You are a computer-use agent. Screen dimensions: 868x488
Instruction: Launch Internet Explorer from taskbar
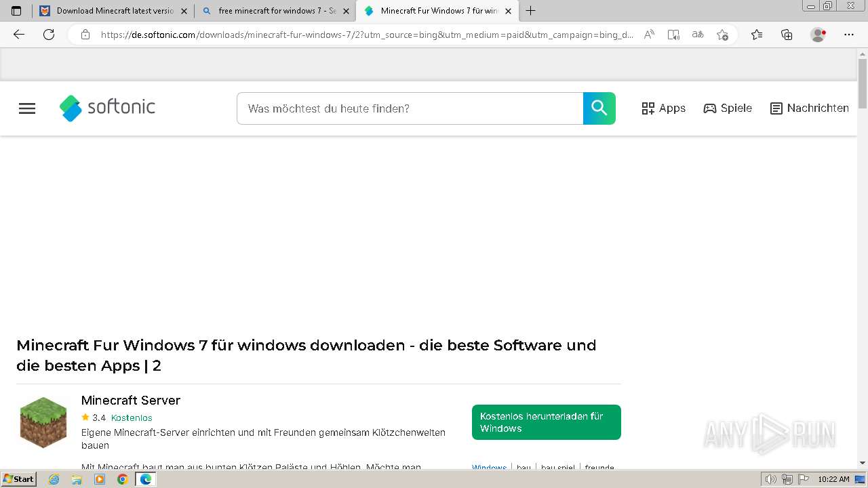click(x=54, y=479)
